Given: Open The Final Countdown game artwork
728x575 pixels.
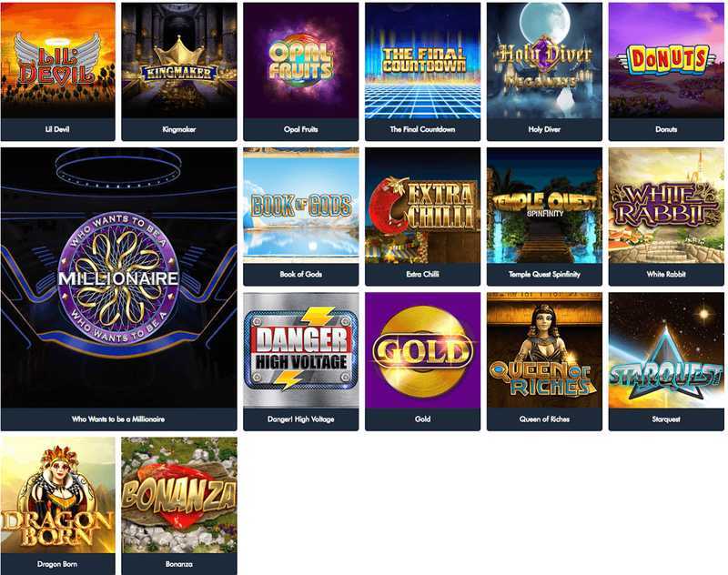Looking at the screenshot, I should (x=422, y=60).
